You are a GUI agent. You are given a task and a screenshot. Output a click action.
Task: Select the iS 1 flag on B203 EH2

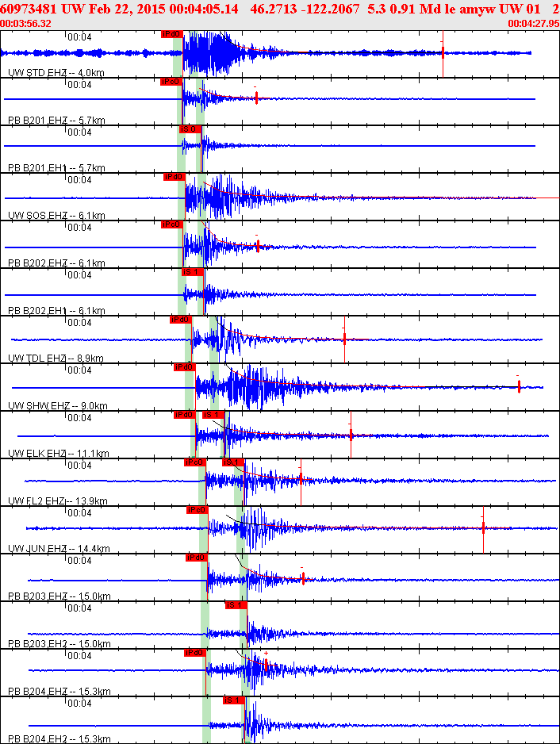236,605
